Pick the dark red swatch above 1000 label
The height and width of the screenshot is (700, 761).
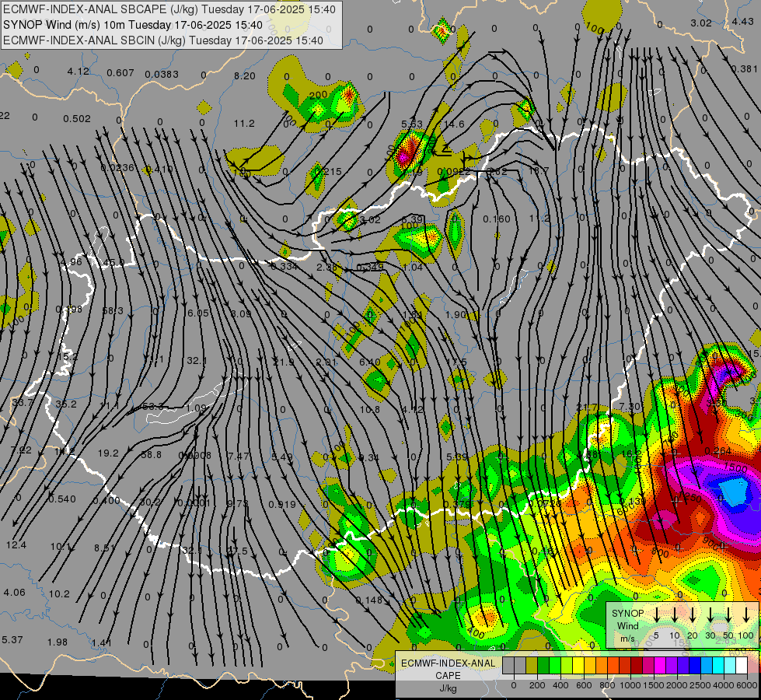click(637, 666)
